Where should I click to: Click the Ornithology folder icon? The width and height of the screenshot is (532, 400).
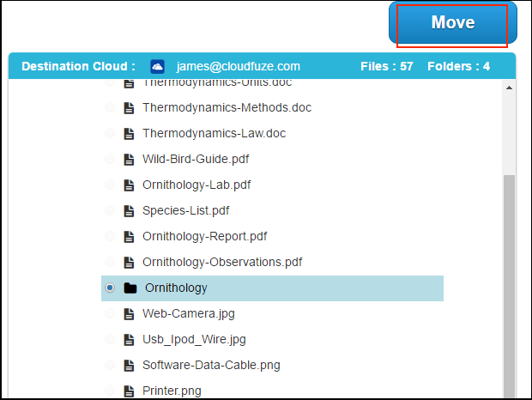pyautogui.click(x=130, y=288)
